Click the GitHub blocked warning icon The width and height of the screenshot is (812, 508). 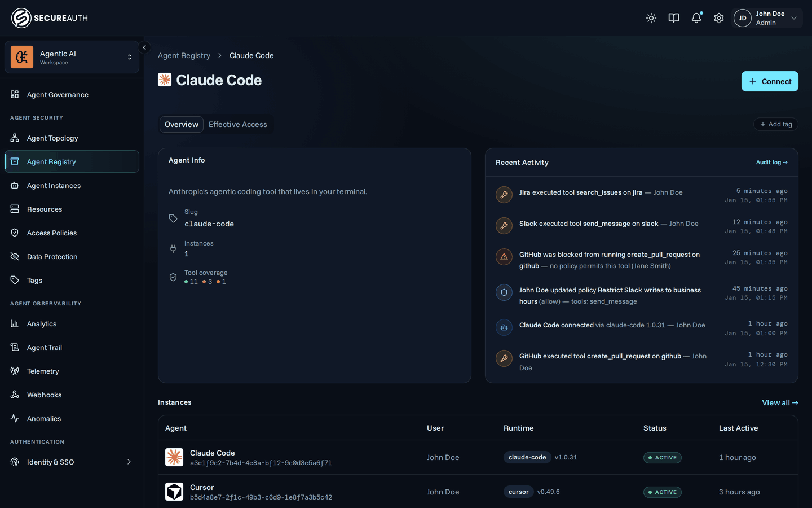point(504,257)
